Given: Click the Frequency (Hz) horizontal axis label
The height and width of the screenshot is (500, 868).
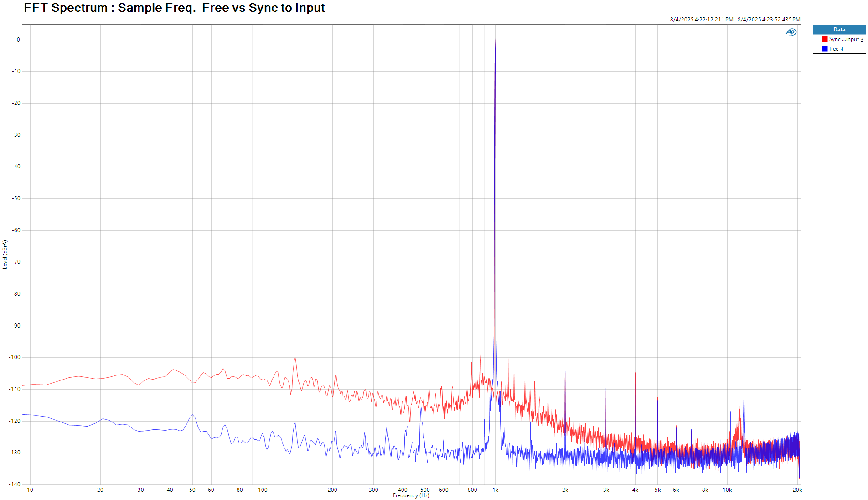Looking at the screenshot, I should (411, 495).
